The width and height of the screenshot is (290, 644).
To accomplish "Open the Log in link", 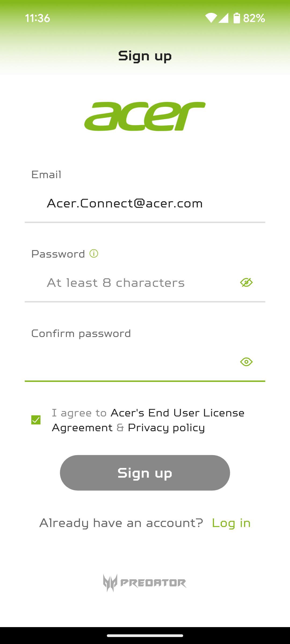I will [x=231, y=523].
